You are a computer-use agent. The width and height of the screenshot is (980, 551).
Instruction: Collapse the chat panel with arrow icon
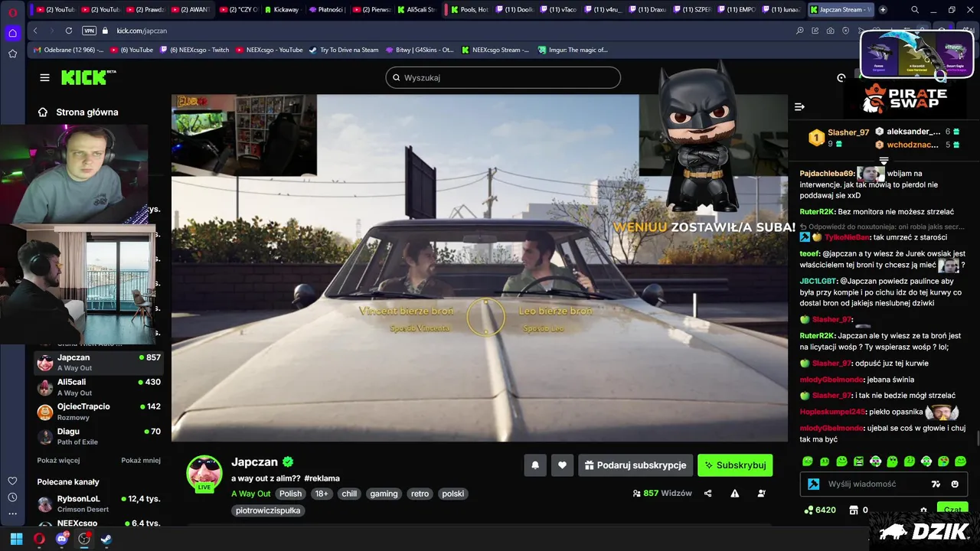[799, 106]
